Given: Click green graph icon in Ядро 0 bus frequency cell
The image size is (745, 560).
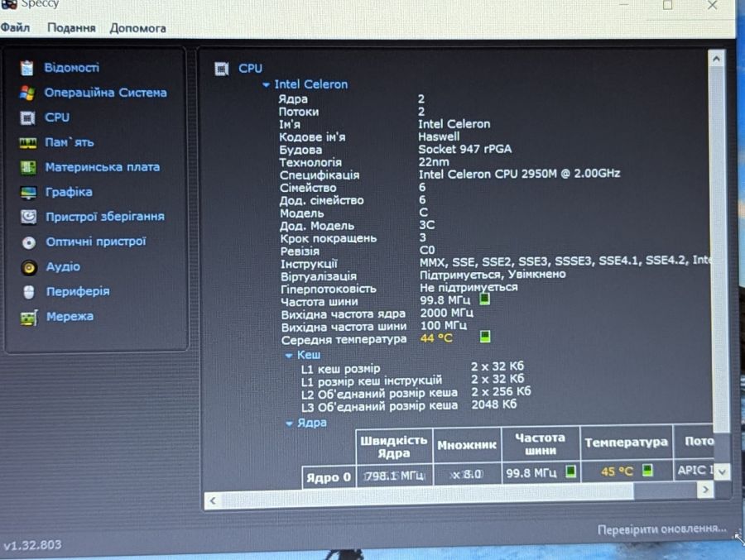Looking at the screenshot, I should pyautogui.click(x=570, y=471).
